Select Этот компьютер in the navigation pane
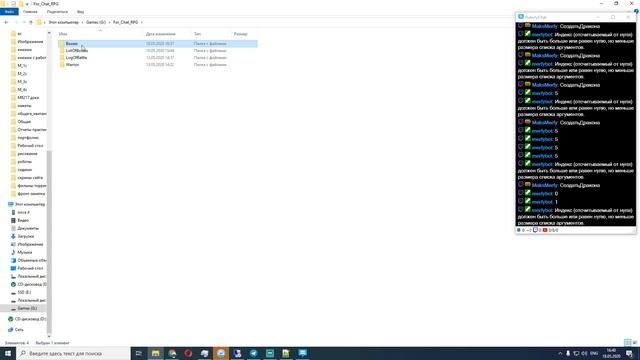The image size is (640, 360). coord(30,204)
